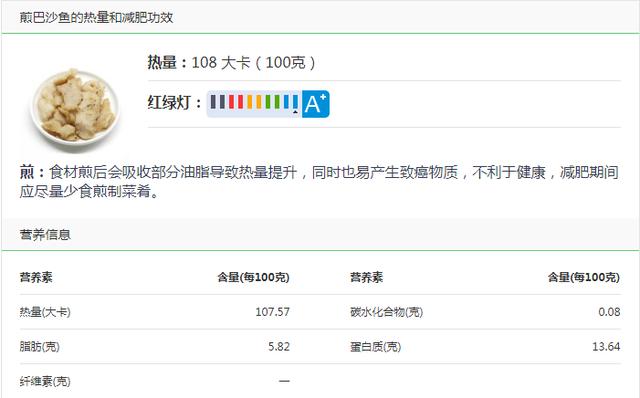The width and height of the screenshot is (640, 398).
Task: Click the 红绿灯 label
Action: point(174,102)
